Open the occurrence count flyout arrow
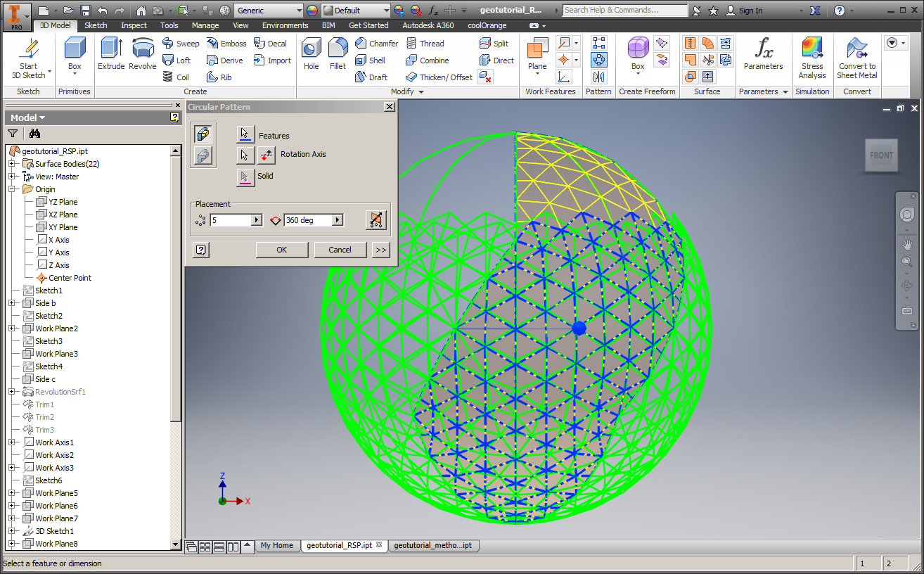 coord(257,220)
